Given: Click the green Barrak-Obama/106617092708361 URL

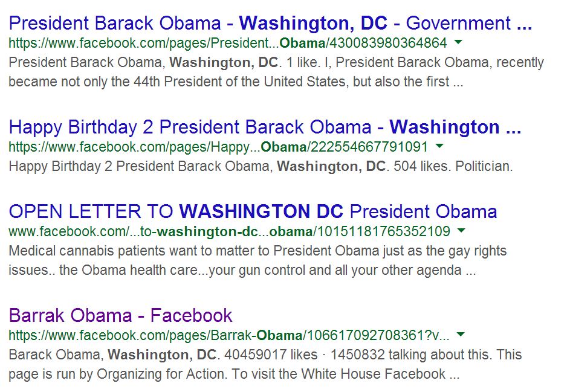Looking at the screenshot, I should 229,335.
